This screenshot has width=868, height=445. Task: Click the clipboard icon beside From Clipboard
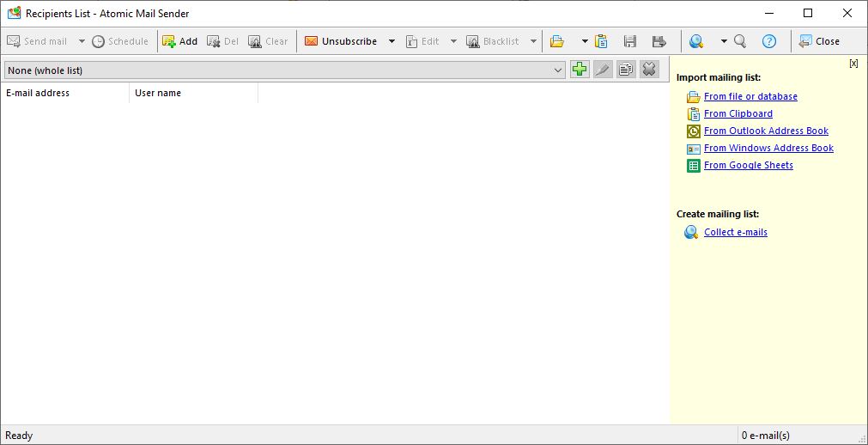coord(693,114)
